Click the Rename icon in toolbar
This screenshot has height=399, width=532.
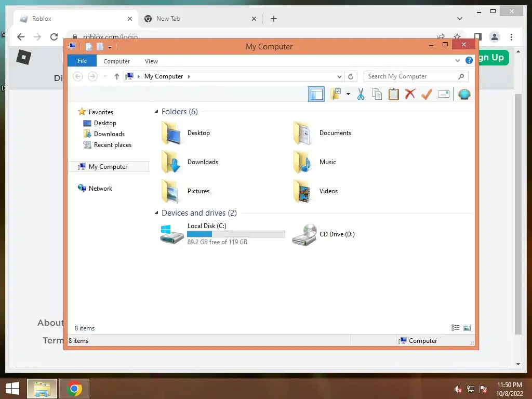pyautogui.click(x=444, y=94)
